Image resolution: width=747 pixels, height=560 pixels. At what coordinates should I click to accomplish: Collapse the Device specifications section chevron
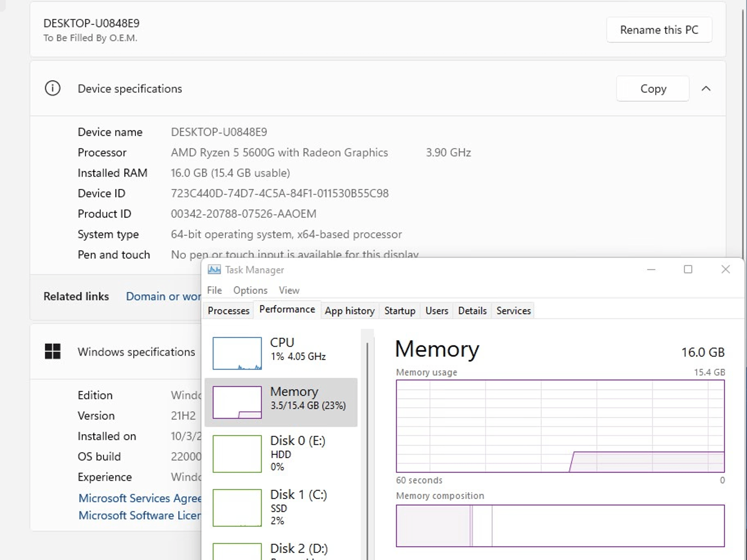click(706, 89)
